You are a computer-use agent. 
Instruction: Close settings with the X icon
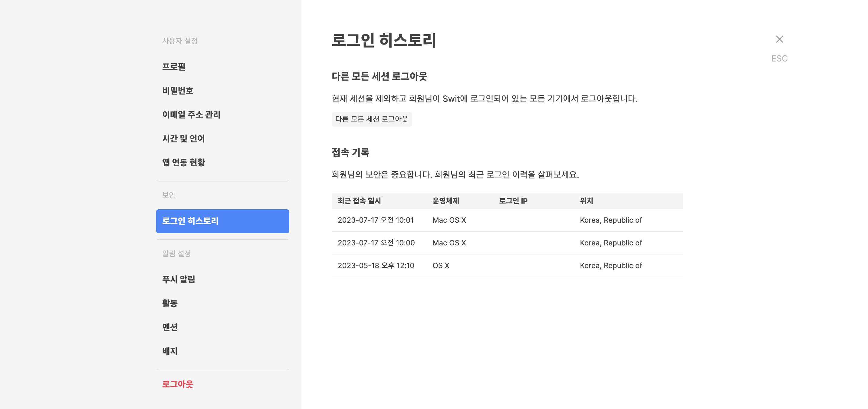click(x=779, y=39)
